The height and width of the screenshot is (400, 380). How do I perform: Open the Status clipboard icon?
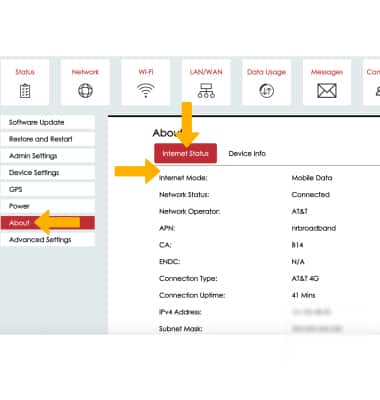coord(25,91)
